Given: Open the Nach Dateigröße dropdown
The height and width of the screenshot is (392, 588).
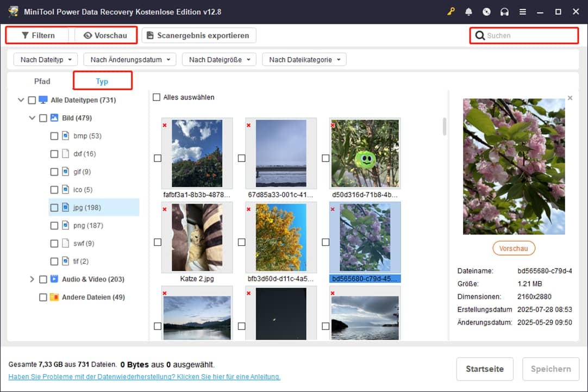Looking at the screenshot, I should pos(219,60).
